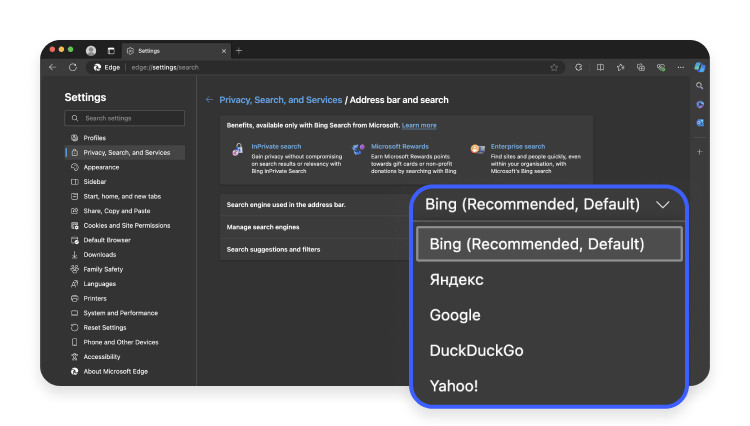Add this page to favorites star
The height and width of the screenshot is (426, 750).
[554, 67]
